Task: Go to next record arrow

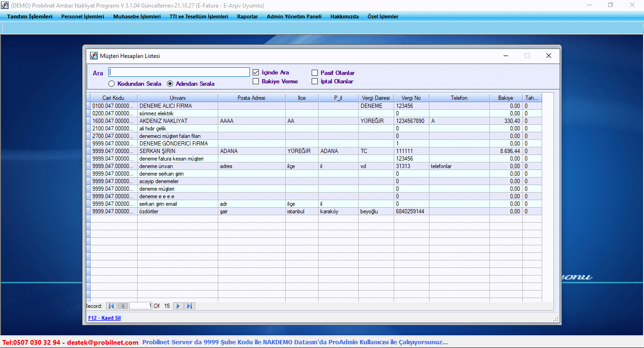Action: (x=178, y=306)
